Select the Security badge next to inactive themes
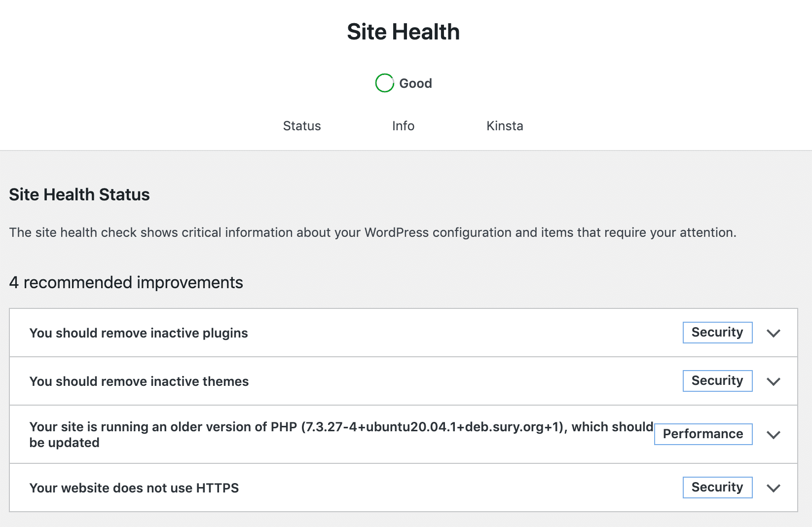The image size is (812, 527). click(717, 380)
